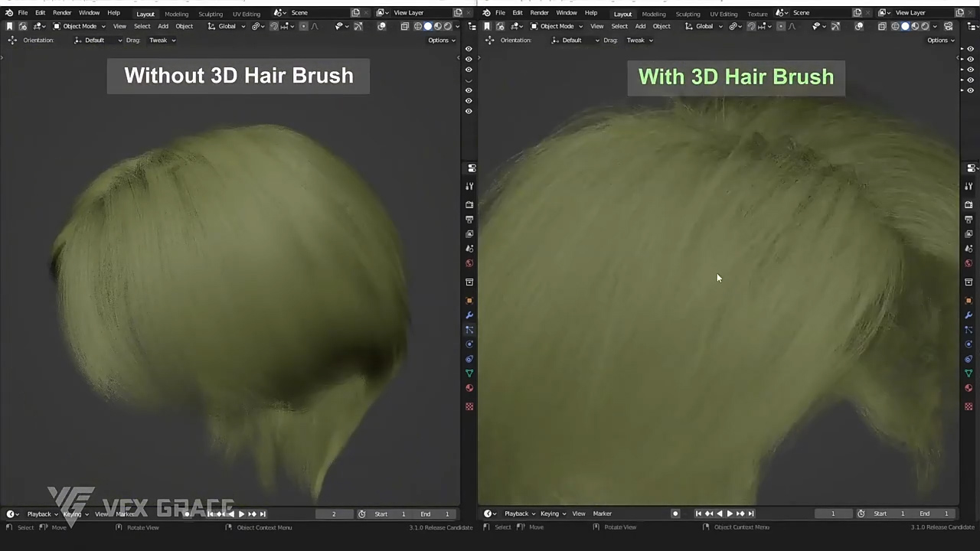This screenshot has height=551, width=980.
Task: Open Material properties icon in middle sidebar
Action: pos(469,388)
